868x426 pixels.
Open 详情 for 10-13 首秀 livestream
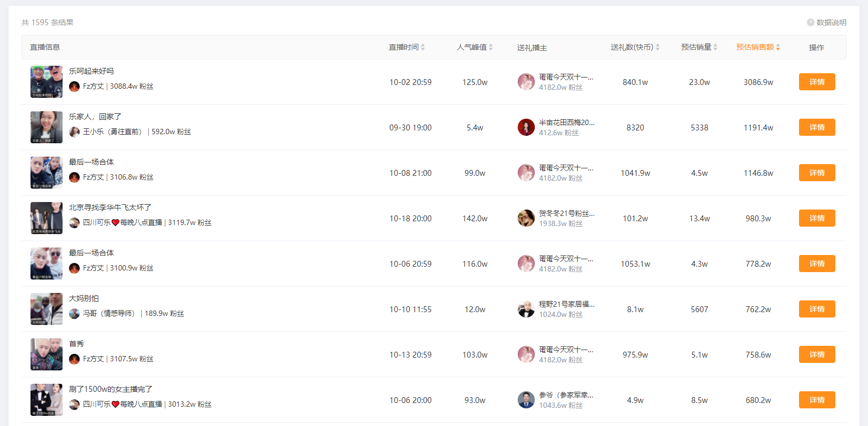click(x=817, y=354)
